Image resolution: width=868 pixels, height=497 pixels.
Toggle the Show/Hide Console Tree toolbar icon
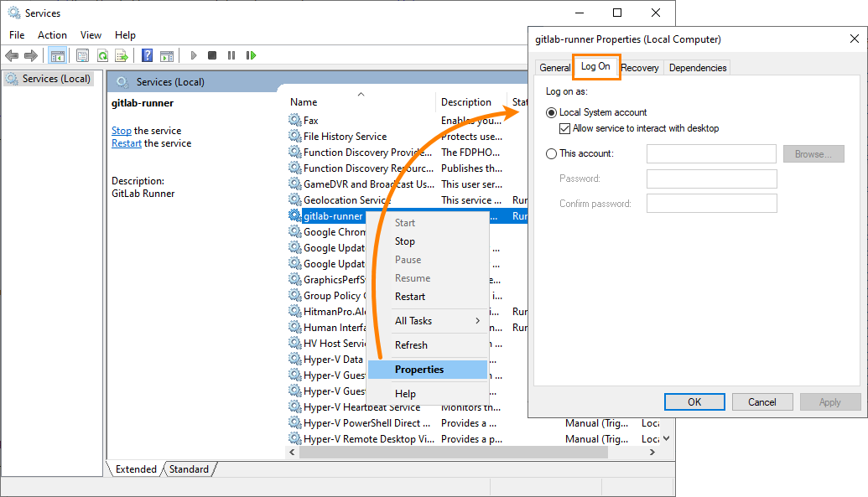(57, 55)
